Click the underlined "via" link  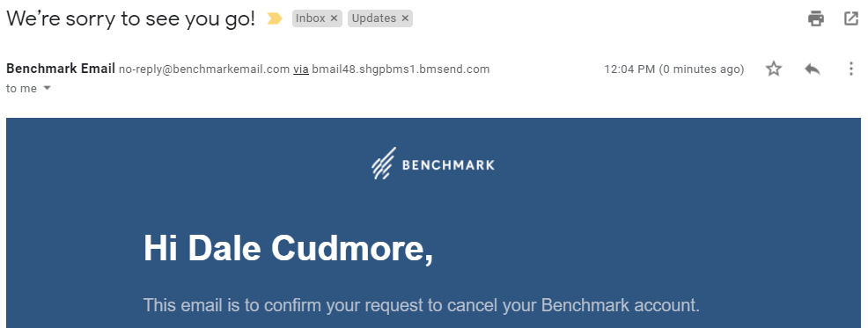pos(300,69)
